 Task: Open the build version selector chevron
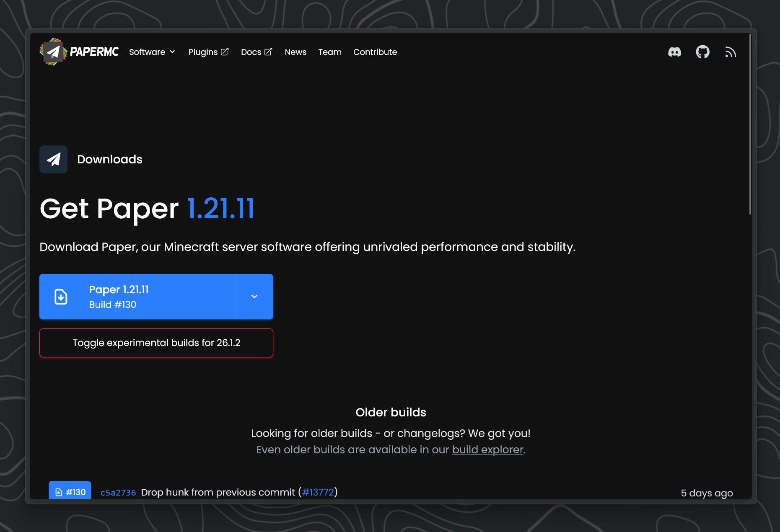click(254, 296)
